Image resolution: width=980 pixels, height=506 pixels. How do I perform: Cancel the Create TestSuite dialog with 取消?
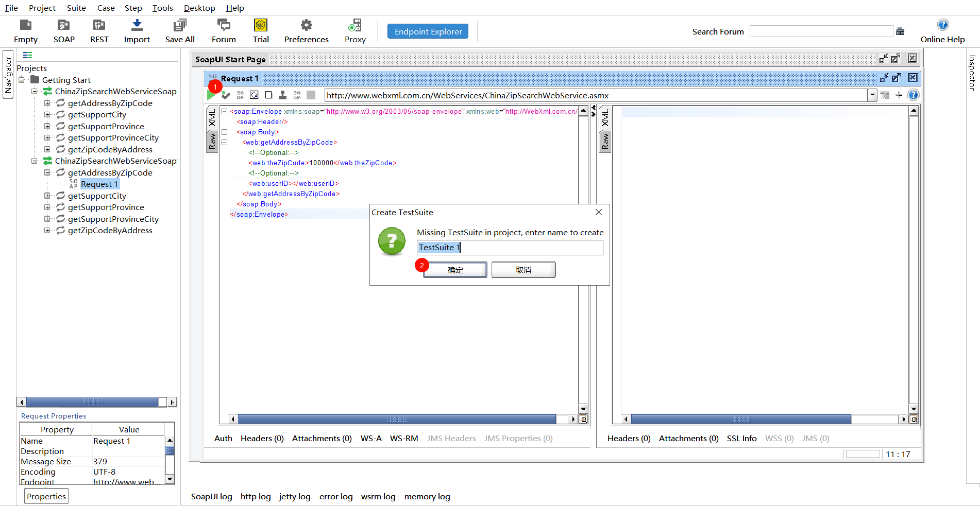(x=523, y=270)
